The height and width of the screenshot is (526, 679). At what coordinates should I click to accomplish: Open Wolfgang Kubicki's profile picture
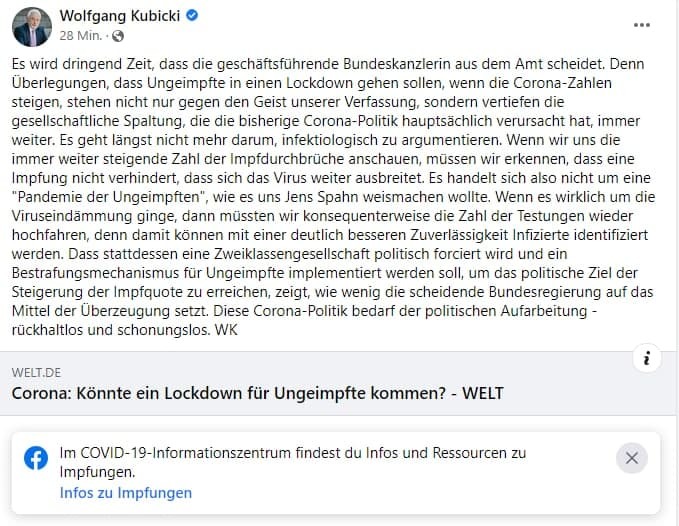click(32, 27)
